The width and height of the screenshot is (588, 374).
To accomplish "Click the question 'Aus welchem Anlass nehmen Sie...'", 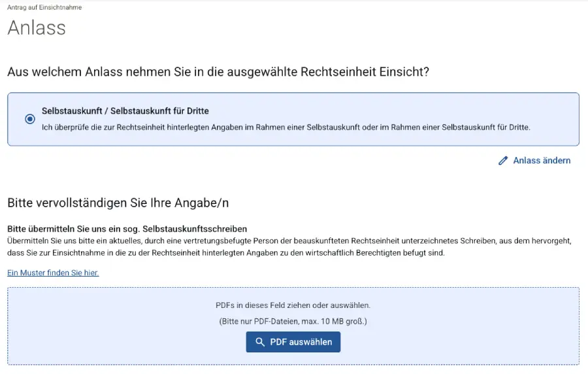I will [x=218, y=72].
